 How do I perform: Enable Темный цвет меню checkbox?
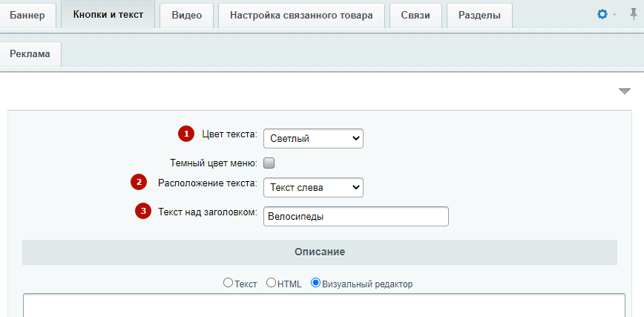coord(269,163)
